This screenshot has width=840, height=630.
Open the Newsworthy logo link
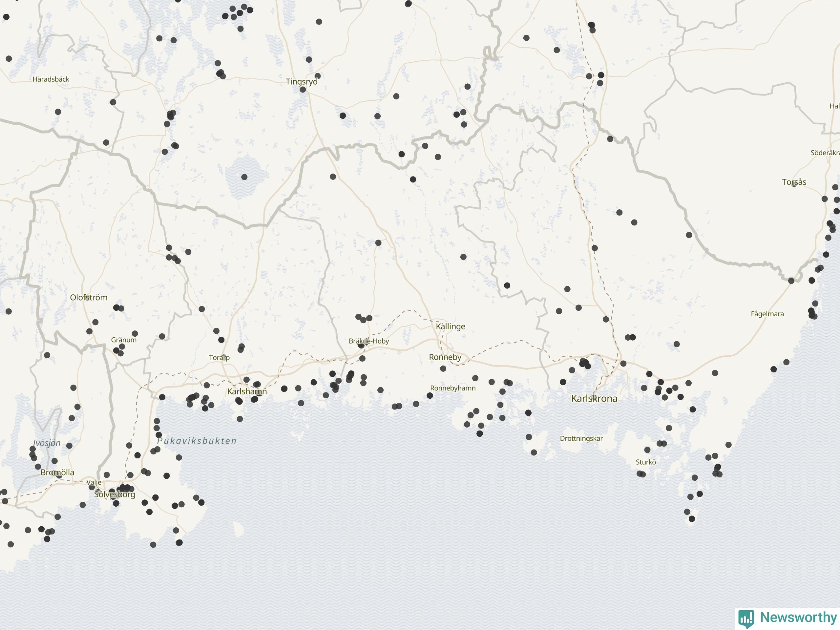(x=787, y=618)
